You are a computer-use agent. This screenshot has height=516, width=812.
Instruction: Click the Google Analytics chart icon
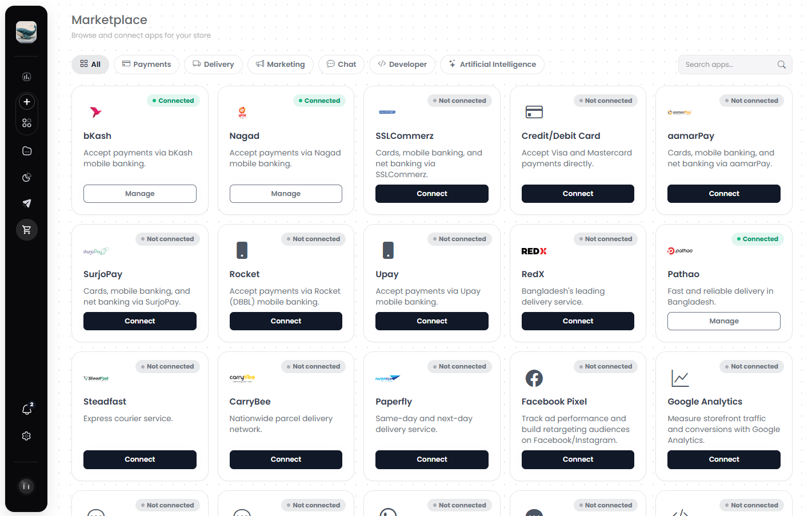tap(680, 378)
